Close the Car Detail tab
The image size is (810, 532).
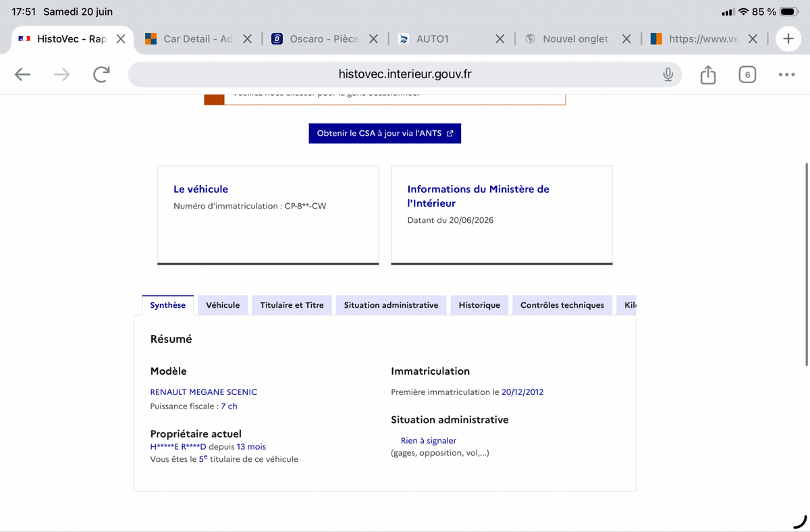248,39
